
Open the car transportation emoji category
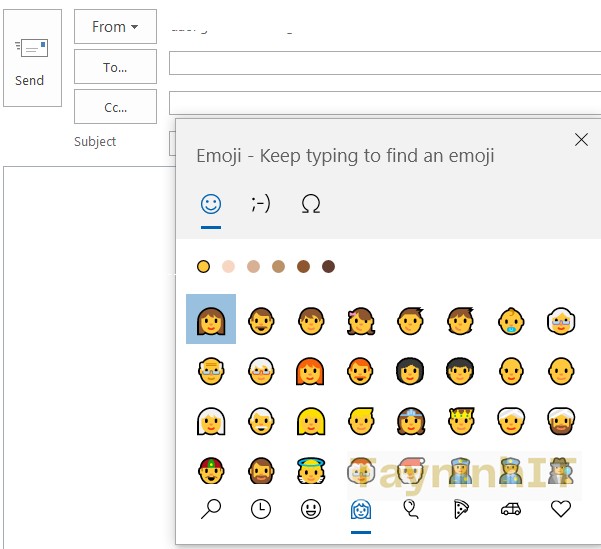click(511, 509)
